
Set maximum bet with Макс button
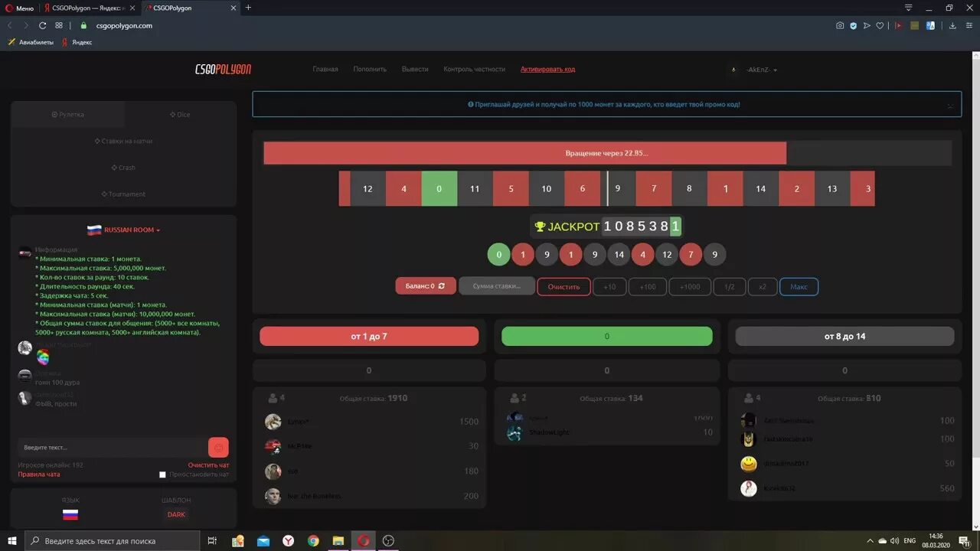click(x=799, y=286)
